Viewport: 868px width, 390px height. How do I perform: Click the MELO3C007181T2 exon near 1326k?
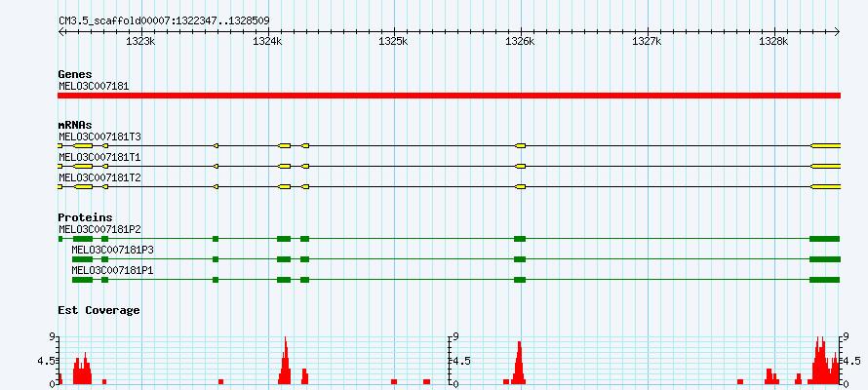(520, 187)
